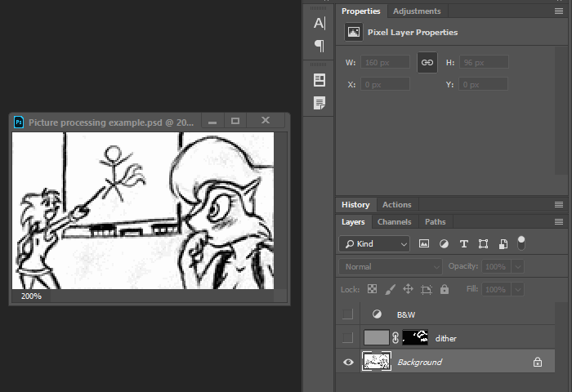This screenshot has width=572, height=392.
Task: Open the Properties panel options menu
Action: (x=559, y=11)
